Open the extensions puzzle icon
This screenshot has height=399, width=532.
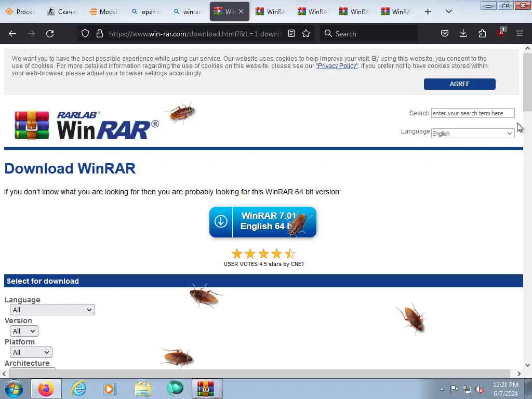(x=482, y=33)
